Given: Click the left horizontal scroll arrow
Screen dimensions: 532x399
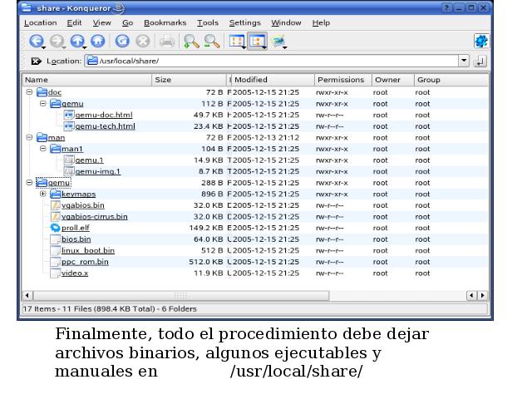Looking at the screenshot, I should [27, 296].
